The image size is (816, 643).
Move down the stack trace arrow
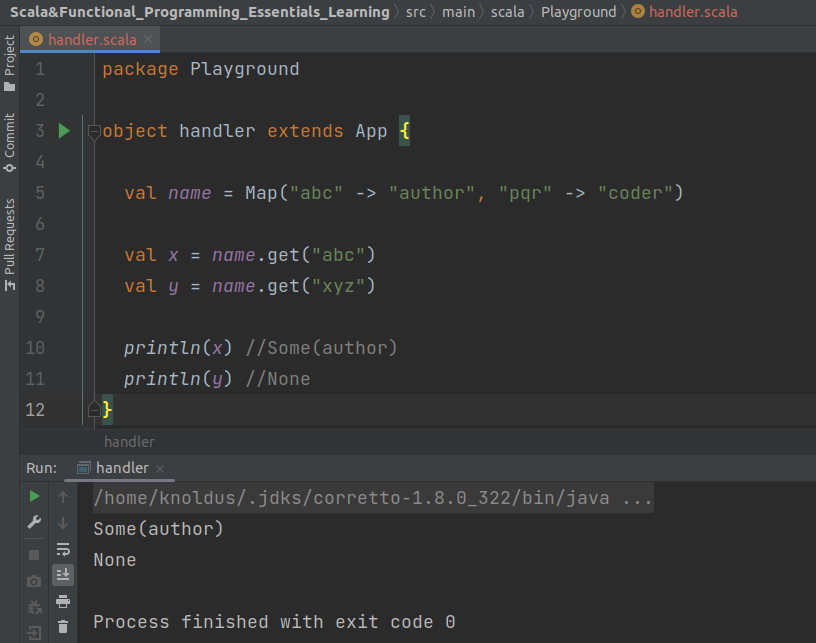tap(63, 523)
